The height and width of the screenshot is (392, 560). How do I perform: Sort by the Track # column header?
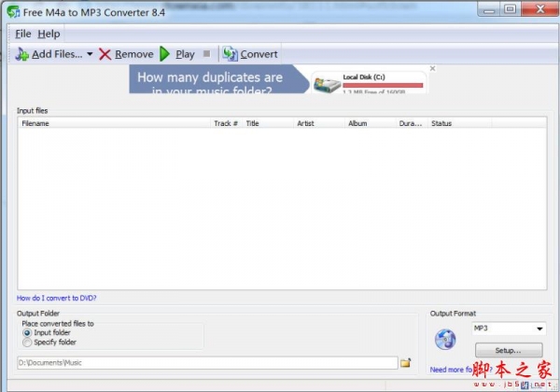pos(226,123)
